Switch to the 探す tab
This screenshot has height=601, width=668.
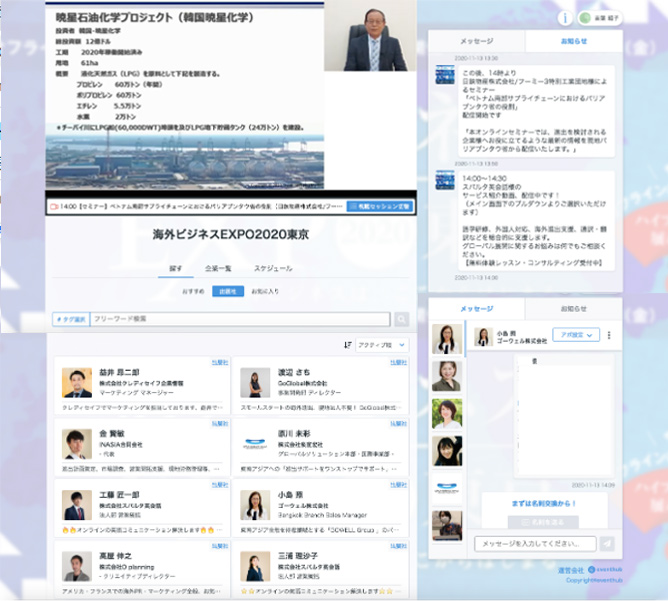[x=176, y=268]
